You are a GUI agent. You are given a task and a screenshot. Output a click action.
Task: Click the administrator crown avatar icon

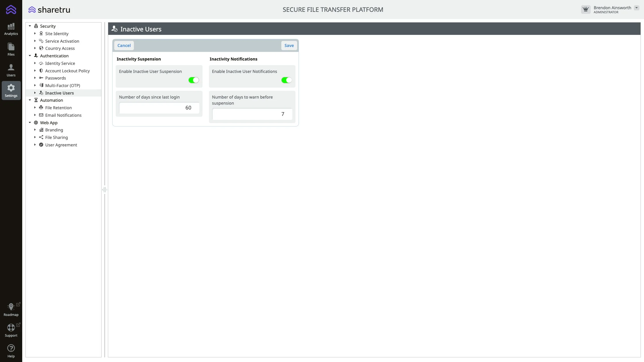[585, 10]
